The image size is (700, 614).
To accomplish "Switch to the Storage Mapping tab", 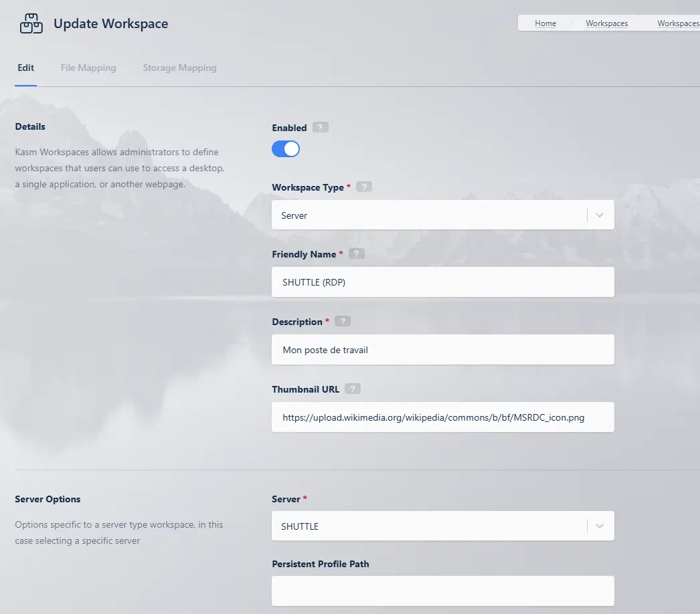I will [179, 68].
